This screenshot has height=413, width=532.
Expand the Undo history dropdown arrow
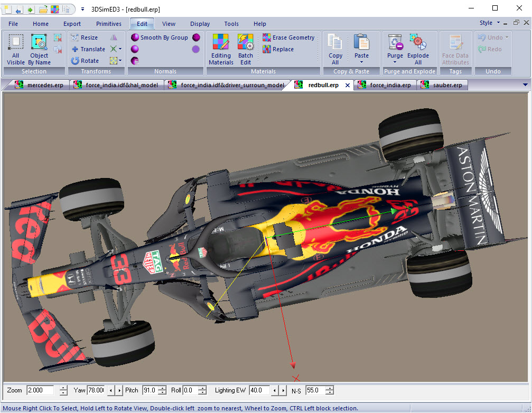tap(507, 37)
